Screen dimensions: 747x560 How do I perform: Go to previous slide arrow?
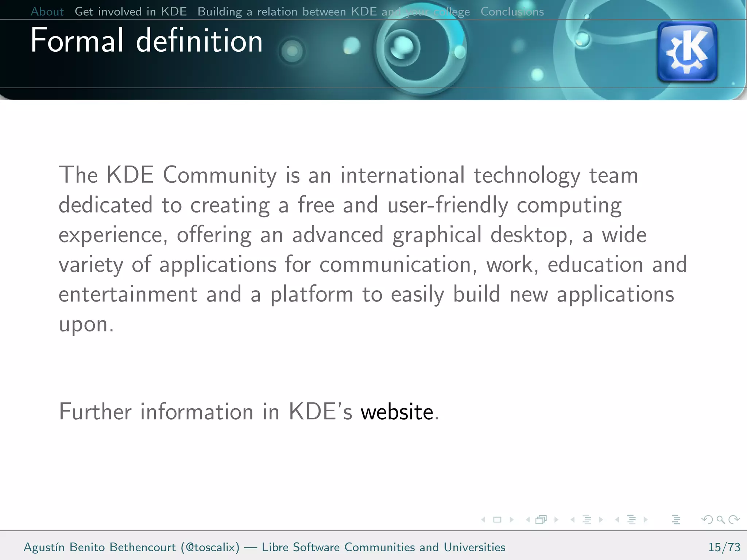tap(483, 520)
